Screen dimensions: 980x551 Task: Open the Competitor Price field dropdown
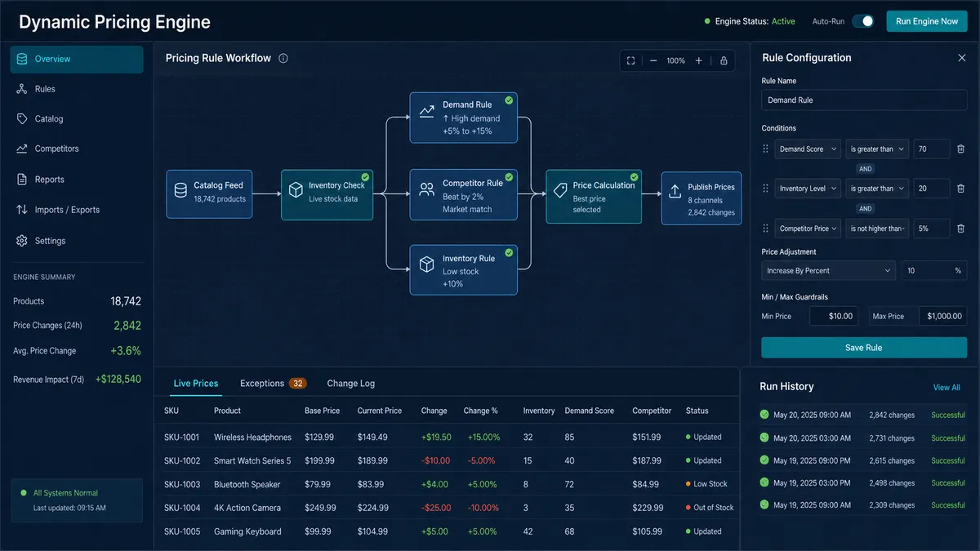click(808, 229)
